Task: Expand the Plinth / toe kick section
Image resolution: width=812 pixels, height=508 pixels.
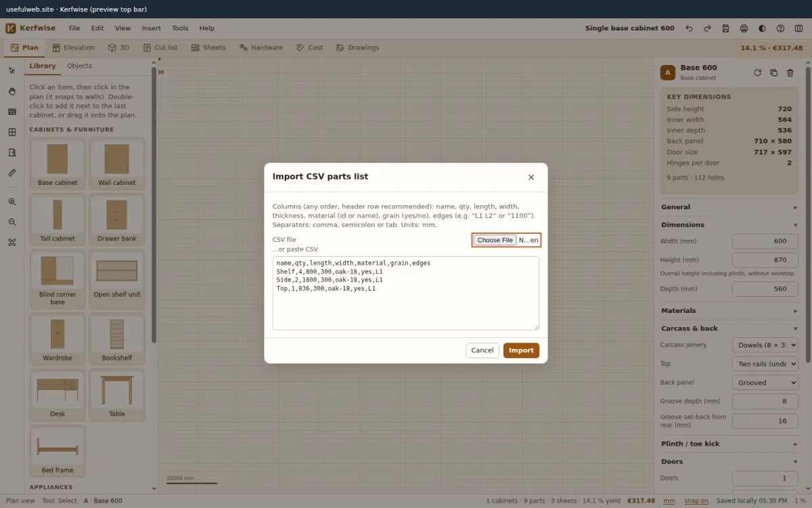Action: (729, 444)
